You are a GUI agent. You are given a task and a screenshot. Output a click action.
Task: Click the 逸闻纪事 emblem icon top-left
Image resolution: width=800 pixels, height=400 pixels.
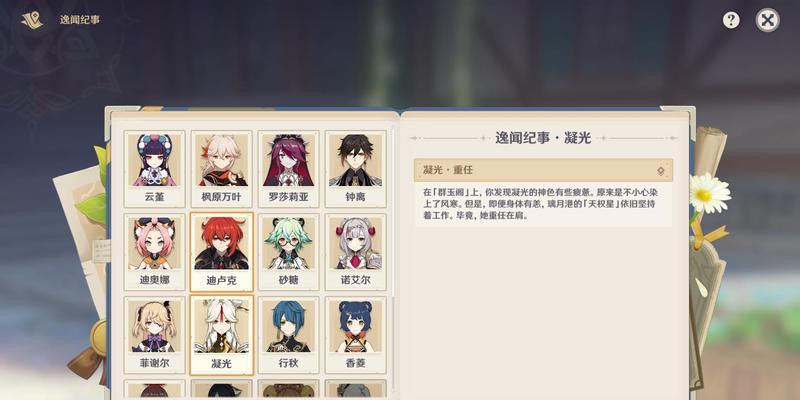32,20
